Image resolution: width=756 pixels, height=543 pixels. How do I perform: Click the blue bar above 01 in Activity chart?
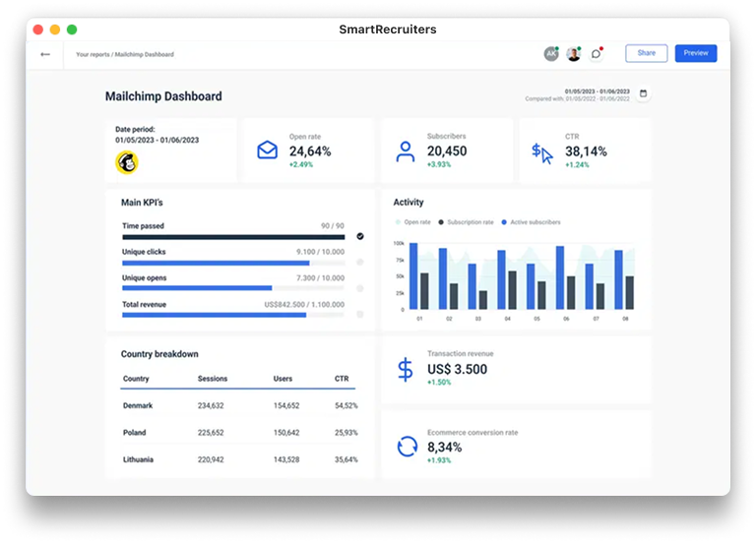click(x=413, y=276)
